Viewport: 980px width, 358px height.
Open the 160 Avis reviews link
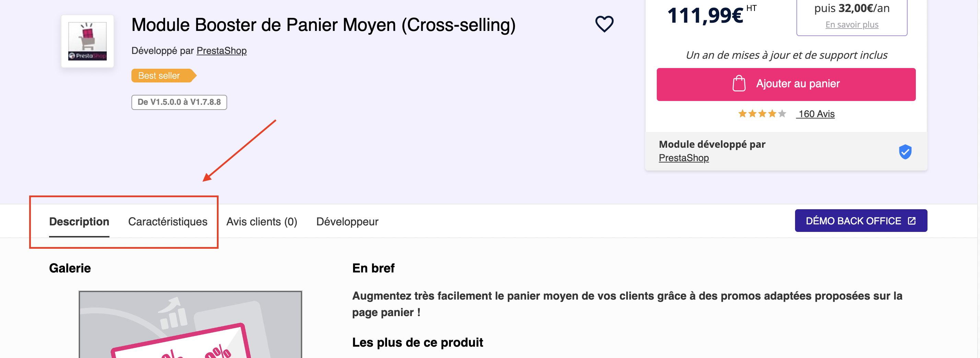click(816, 114)
